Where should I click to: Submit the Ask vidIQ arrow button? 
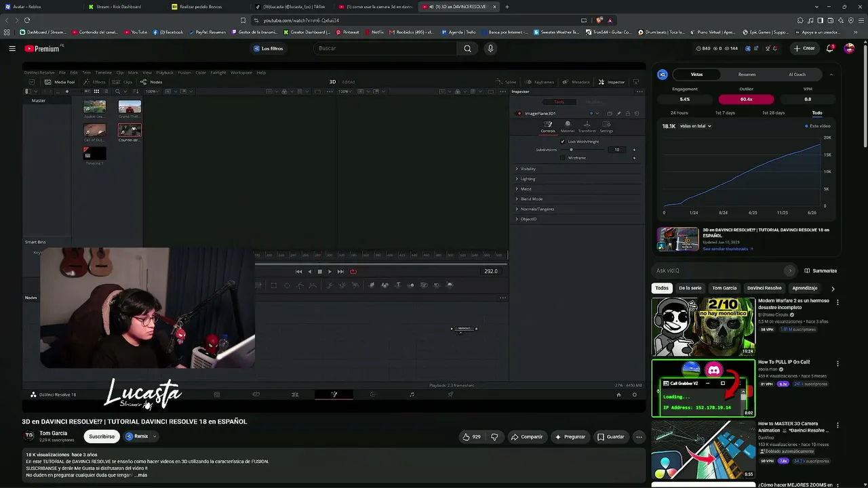(x=789, y=270)
